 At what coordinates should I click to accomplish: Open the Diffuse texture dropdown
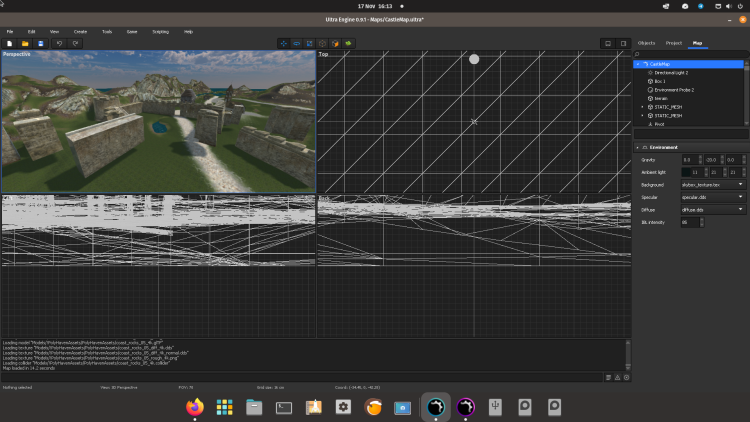click(x=713, y=210)
